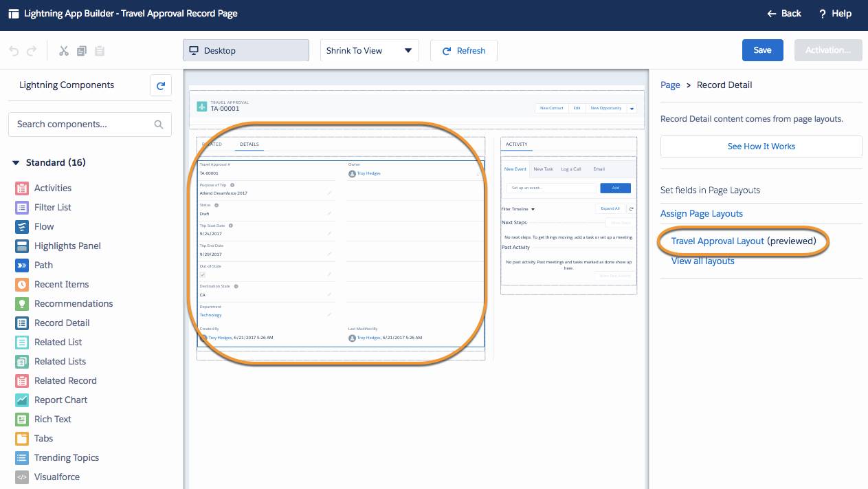Image resolution: width=868 pixels, height=489 pixels.
Task: Click the Set up an event field
Action: [x=551, y=188]
